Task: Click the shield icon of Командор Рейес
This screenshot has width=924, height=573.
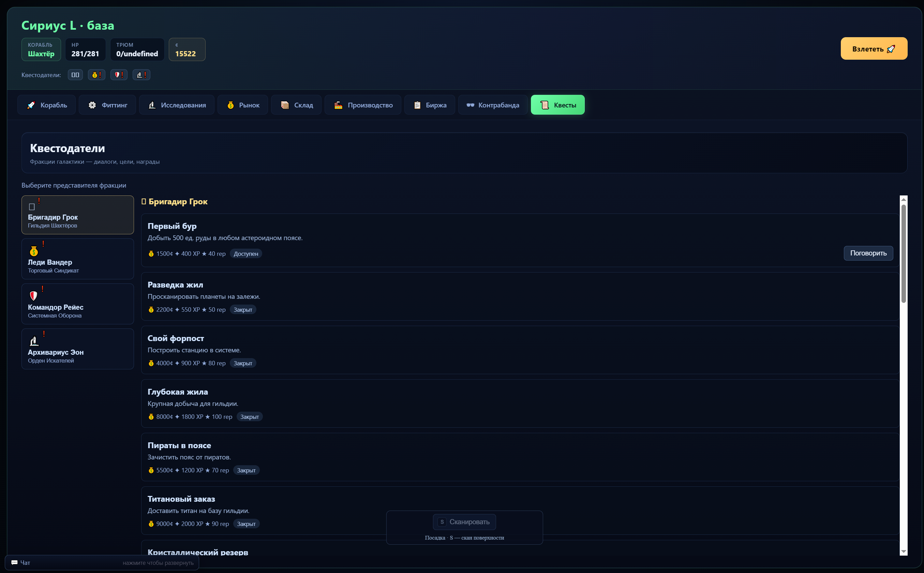Action: tap(33, 296)
